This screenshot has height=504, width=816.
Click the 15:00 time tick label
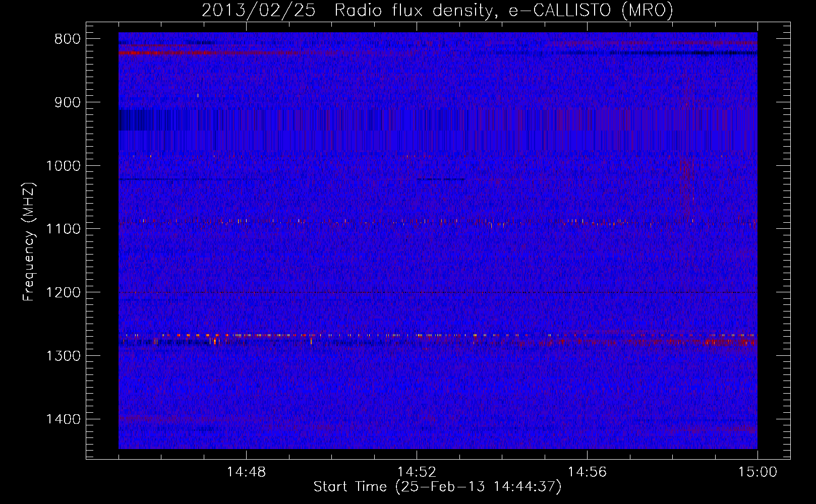[x=757, y=472]
